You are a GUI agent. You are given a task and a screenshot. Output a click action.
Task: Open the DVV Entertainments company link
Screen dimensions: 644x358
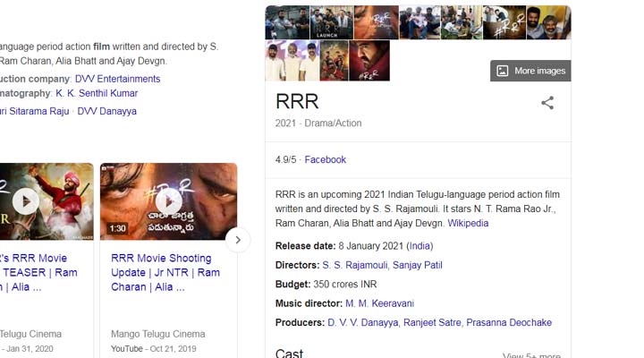click(117, 79)
